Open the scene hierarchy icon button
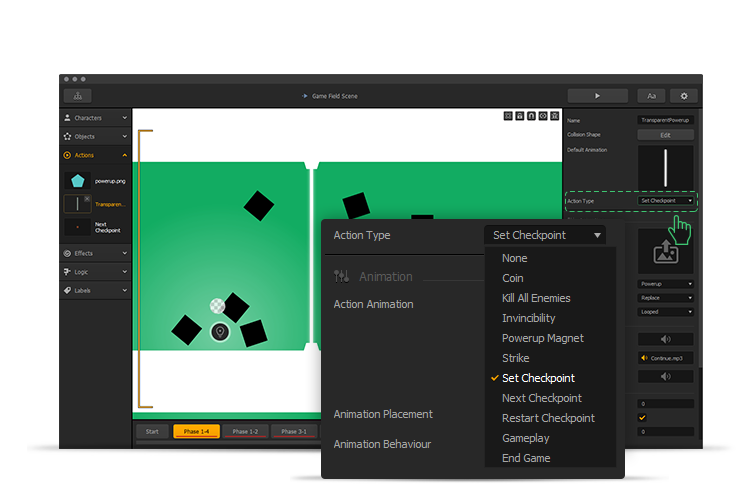756x503 pixels. [78, 96]
